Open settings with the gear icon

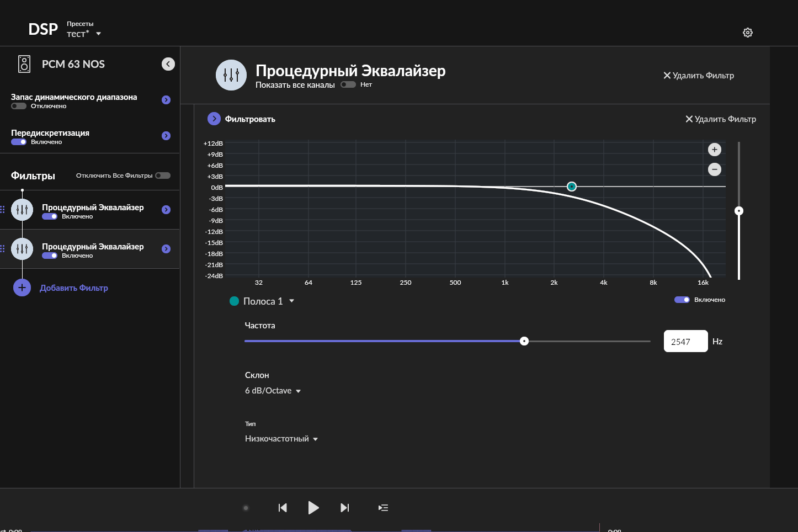748,33
